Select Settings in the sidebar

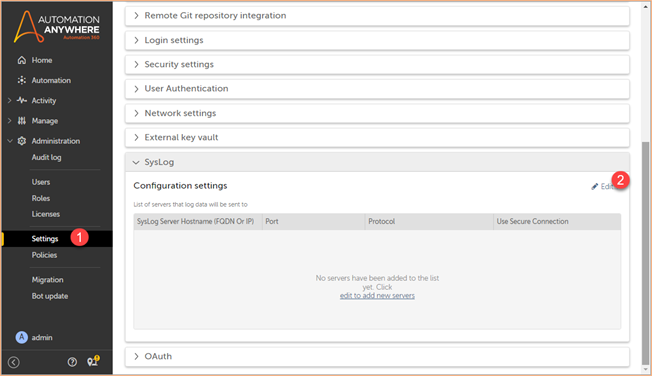click(x=45, y=239)
